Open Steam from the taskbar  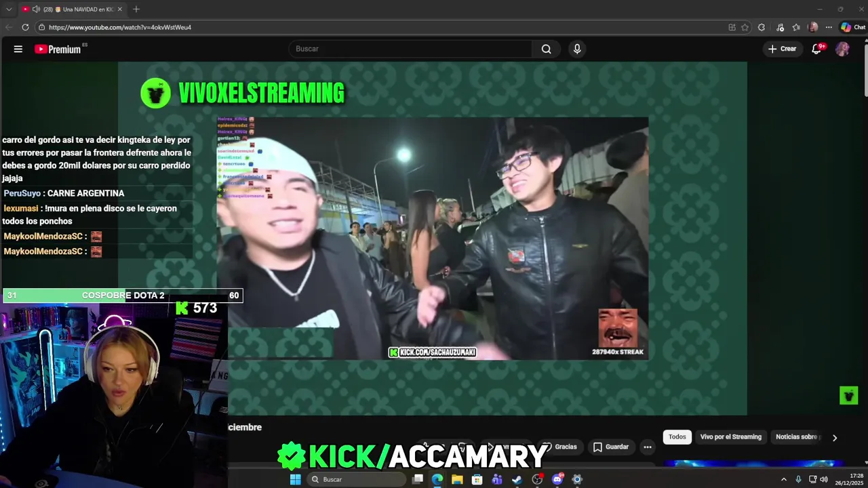517,479
